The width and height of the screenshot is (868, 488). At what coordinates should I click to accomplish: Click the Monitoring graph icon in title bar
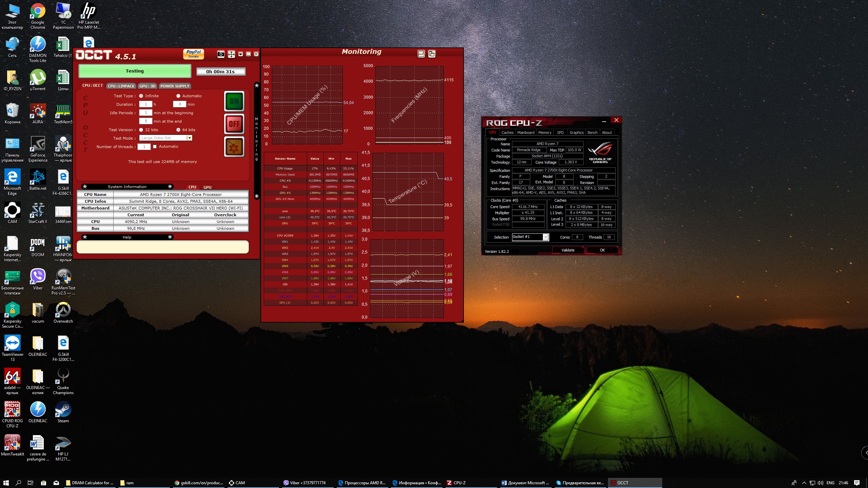(x=421, y=54)
